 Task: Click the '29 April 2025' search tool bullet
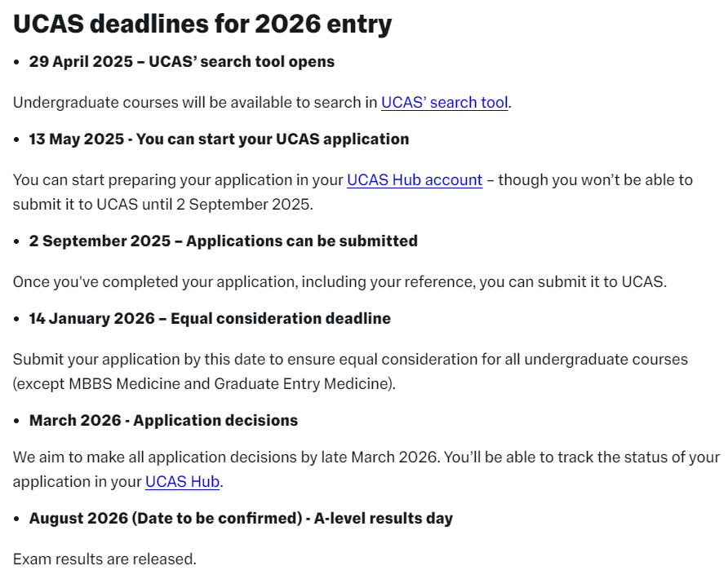tap(181, 62)
